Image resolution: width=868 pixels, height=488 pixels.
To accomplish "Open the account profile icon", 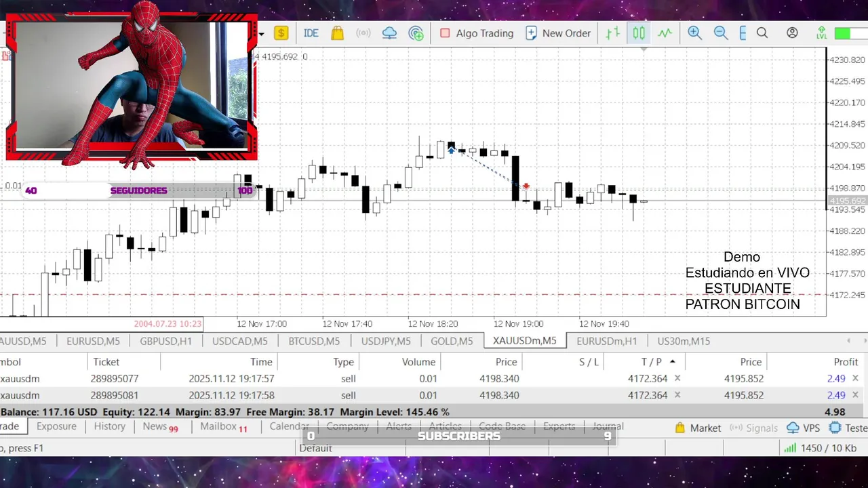I will [792, 33].
